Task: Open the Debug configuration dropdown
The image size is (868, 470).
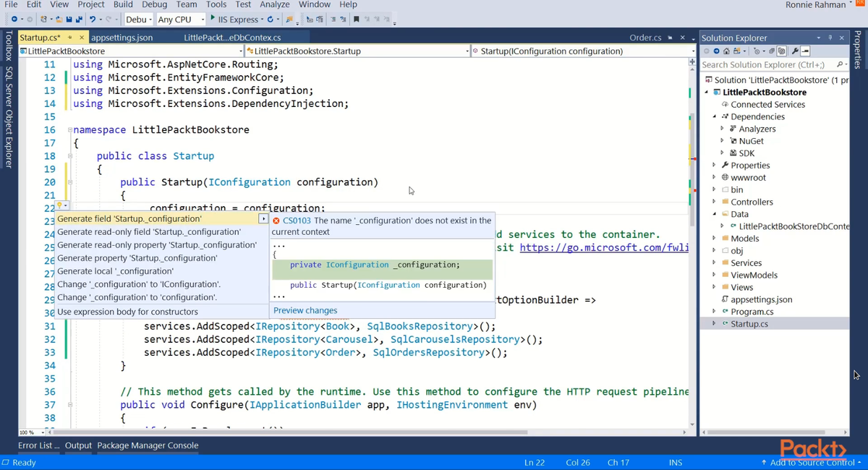Action: (138, 19)
